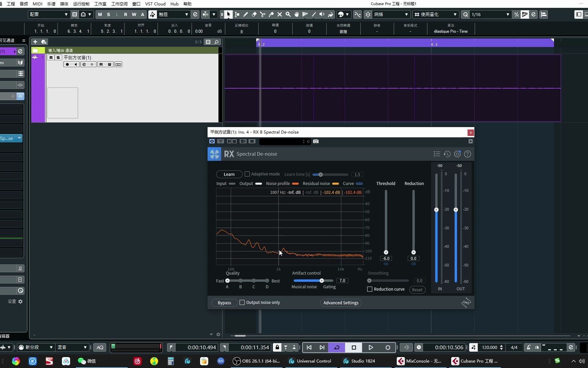Open the 运行控制 menu
This screenshot has height=368, width=588.
81,4
